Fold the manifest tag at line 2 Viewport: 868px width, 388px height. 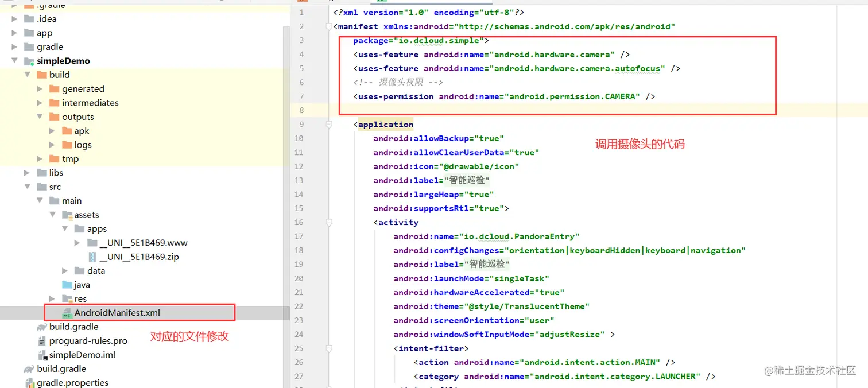pyautogui.click(x=329, y=26)
